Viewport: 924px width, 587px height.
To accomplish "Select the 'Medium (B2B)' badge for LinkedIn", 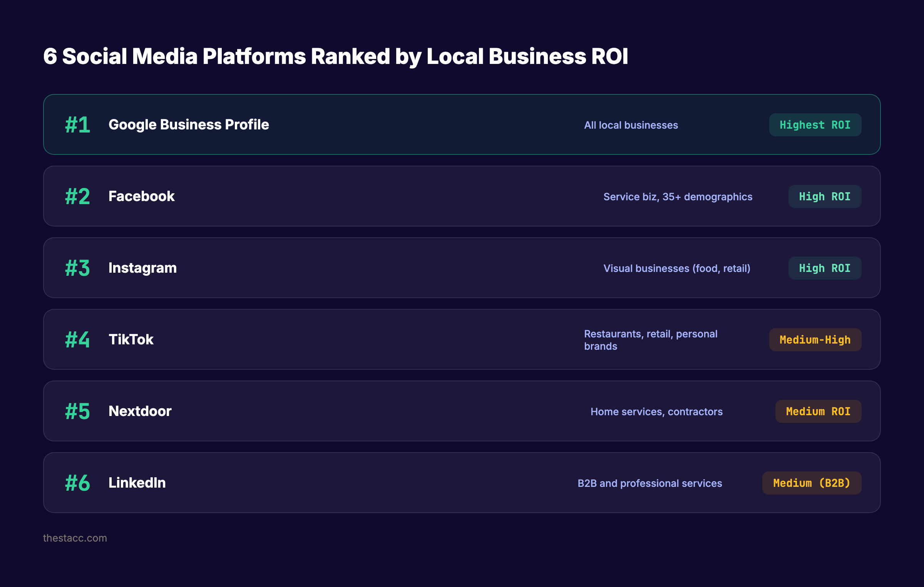I will 812,483.
